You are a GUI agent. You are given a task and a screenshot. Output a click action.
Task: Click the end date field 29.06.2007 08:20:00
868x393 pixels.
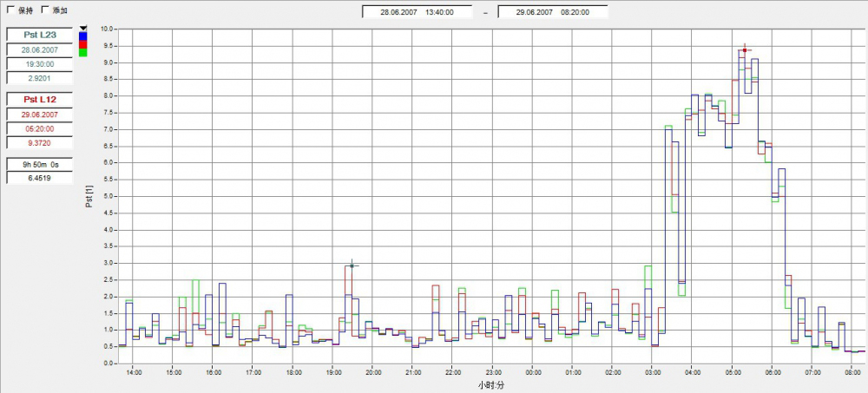tap(552, 12)
